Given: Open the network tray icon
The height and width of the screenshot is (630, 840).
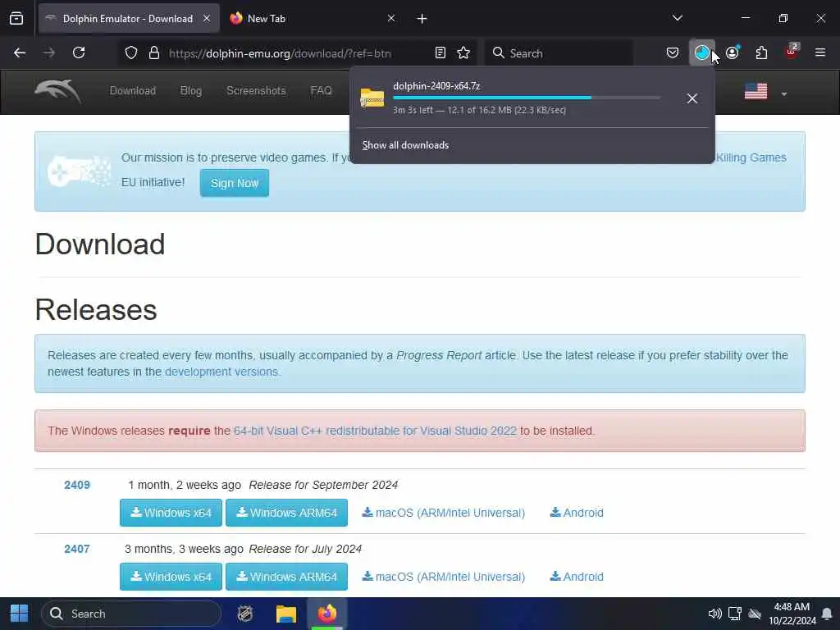Looking at the screenshot, I should tap(734, 614).
